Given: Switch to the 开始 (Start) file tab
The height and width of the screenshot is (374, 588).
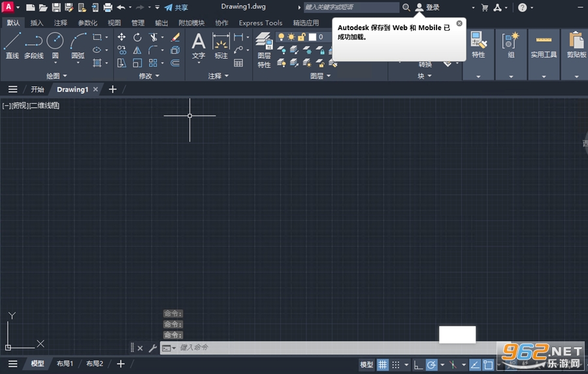Looking at the screenshot, I should [x=37, y=90].
